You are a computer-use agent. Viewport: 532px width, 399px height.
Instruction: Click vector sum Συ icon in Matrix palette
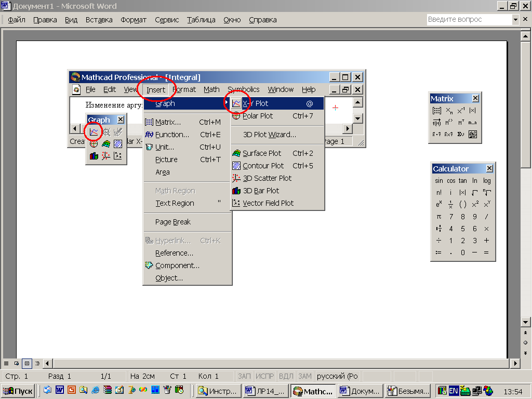pos(461,135)
